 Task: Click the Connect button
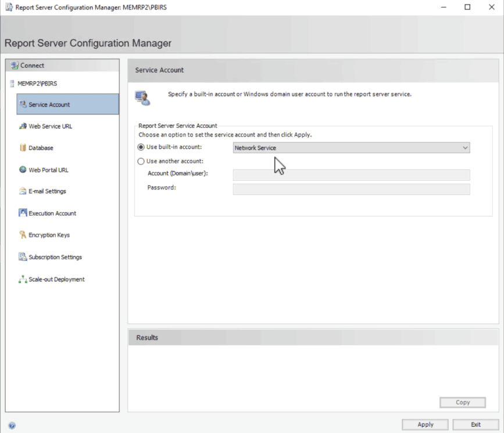(x=62, y=66)
